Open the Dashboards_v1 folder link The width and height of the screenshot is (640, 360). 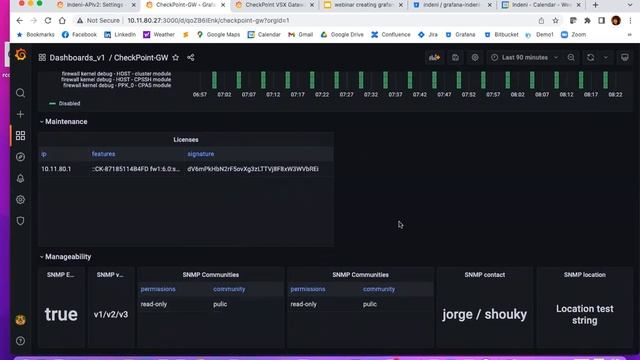click(x=77, y=58)
